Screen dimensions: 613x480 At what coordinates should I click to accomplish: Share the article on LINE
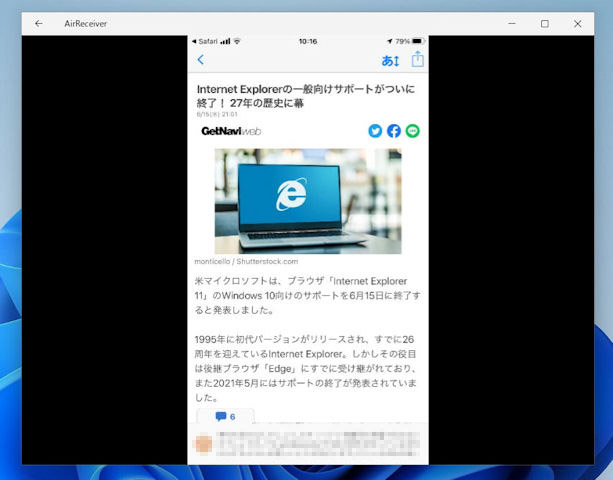tap(412, 131)
